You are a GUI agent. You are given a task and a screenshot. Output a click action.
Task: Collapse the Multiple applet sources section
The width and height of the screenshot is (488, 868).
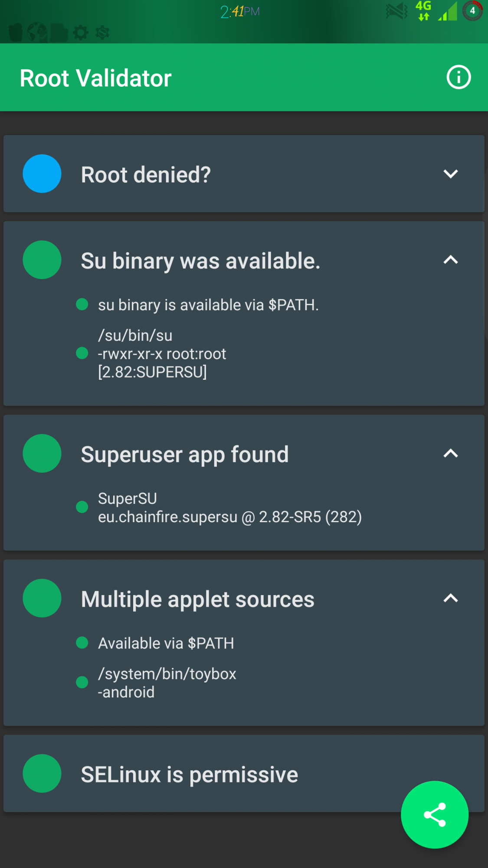point(451,598)
